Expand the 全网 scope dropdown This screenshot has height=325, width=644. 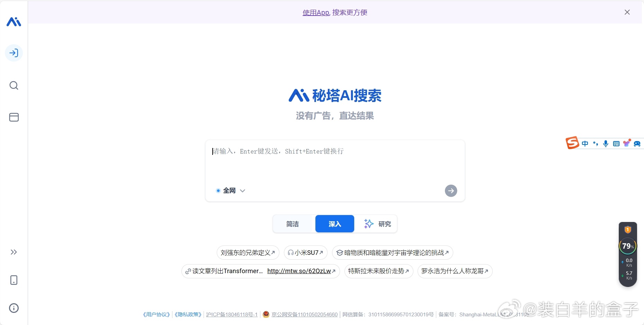click(231, 191)
